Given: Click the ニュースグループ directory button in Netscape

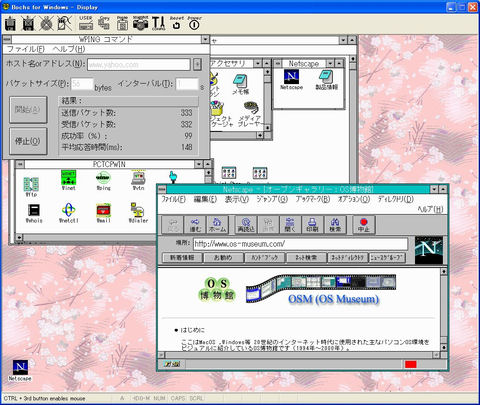Looking at the screenshot, I should 387,258.
